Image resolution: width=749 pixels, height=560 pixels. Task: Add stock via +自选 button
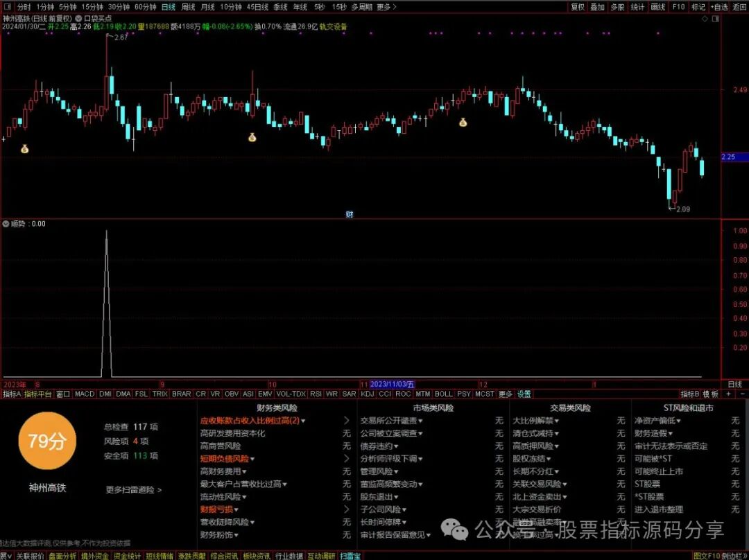(x=719, y=7)
